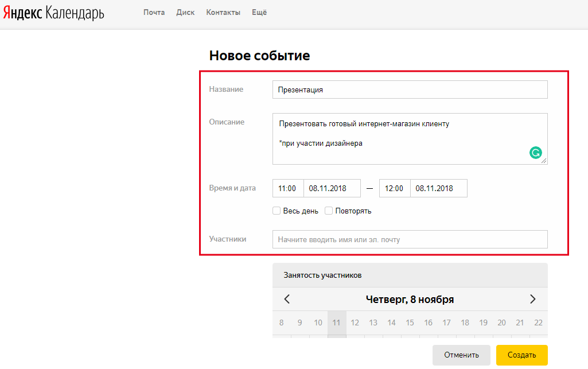Focus the "Описание" text area
The image size is (588, 369).
coord(402,138)
